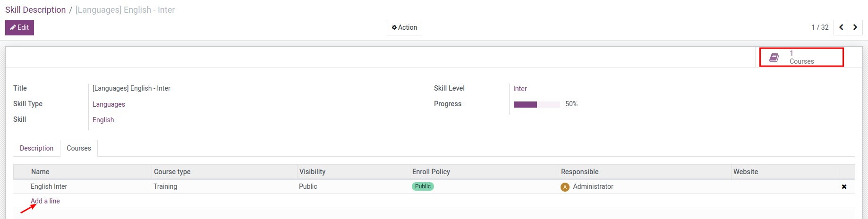
Task: Switch to the Description tab
Action: tap(36, 148)
